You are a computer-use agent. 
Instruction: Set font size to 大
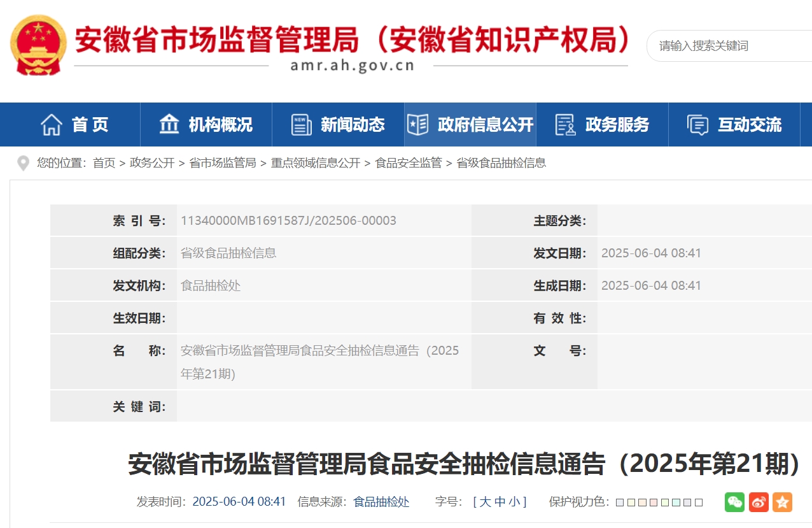click(x=485, y=502)
